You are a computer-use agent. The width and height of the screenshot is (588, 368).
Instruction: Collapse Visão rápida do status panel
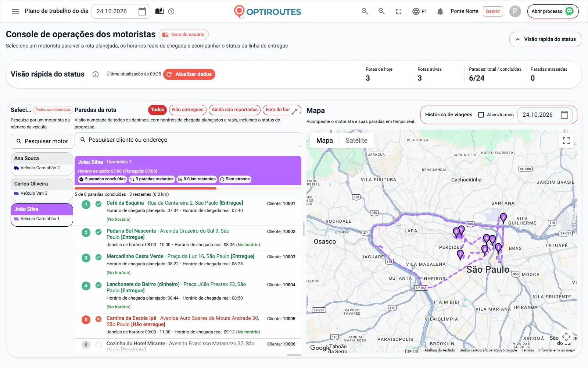545,39
